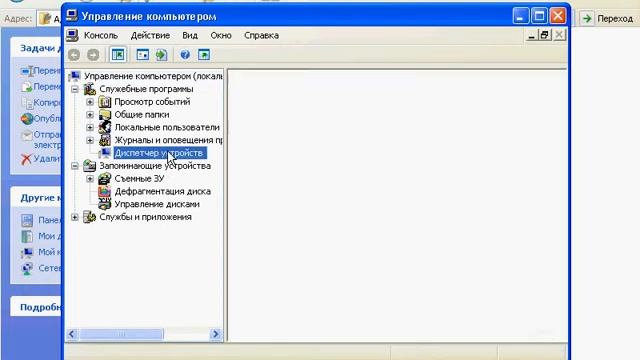640x360 pixels.
Task: Minimize the inner MMC child window
Action: (x=531, y=36)
